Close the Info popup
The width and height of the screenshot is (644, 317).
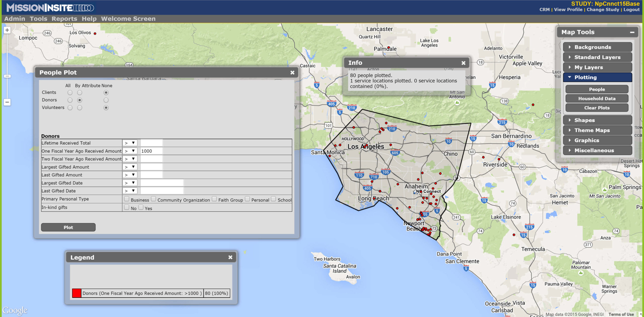point(463,63)
